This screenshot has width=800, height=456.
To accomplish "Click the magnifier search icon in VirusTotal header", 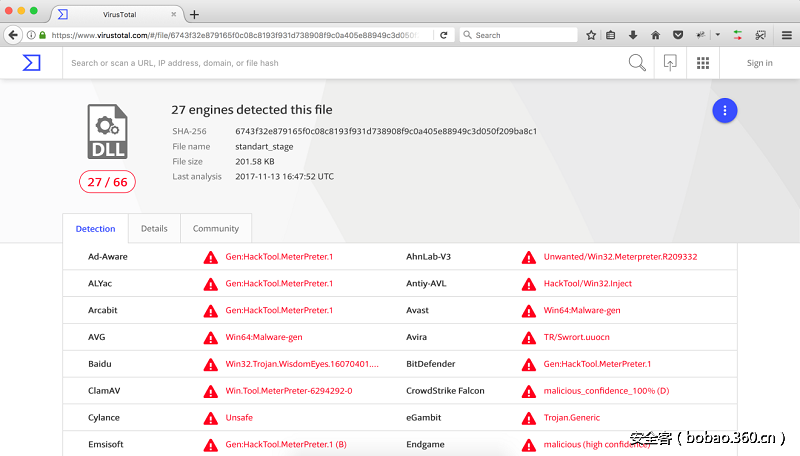I will point(637,63).
